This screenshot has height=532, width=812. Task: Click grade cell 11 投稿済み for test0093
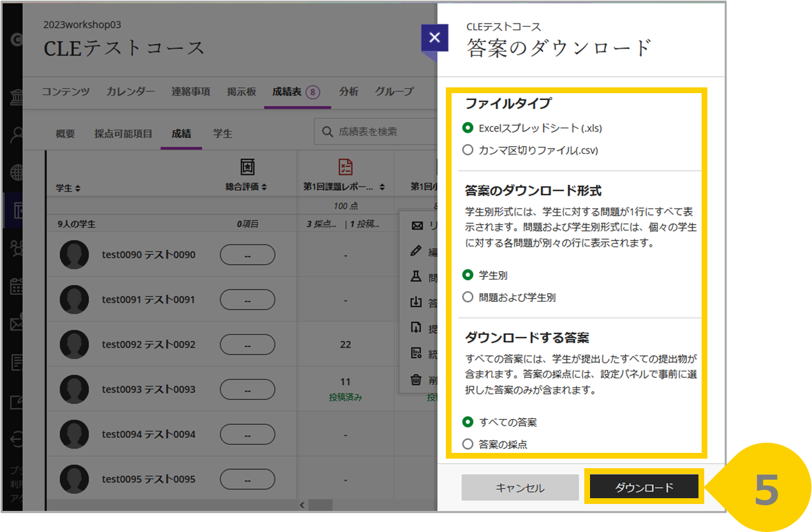click(345, 389)
